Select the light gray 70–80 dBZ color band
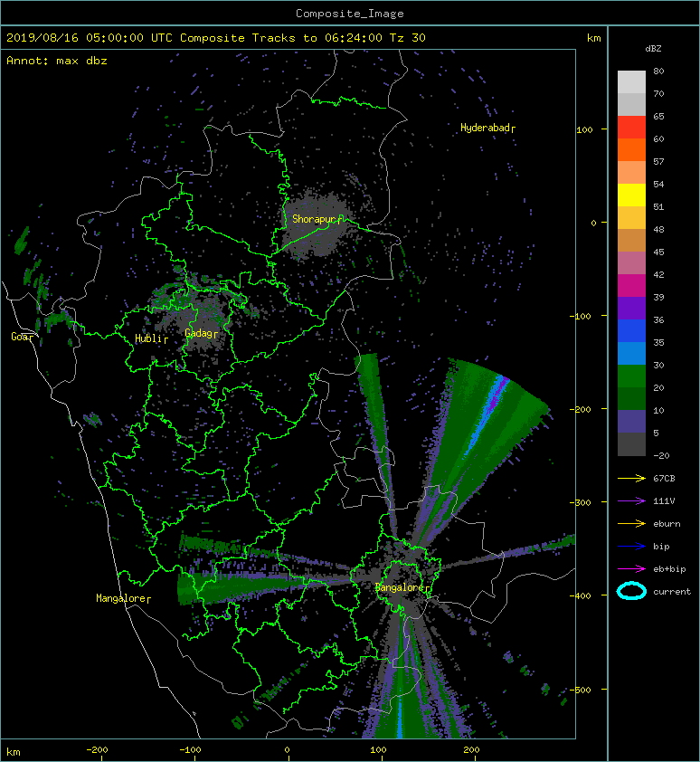The image size is (700, 762). [x=631, y=82]
